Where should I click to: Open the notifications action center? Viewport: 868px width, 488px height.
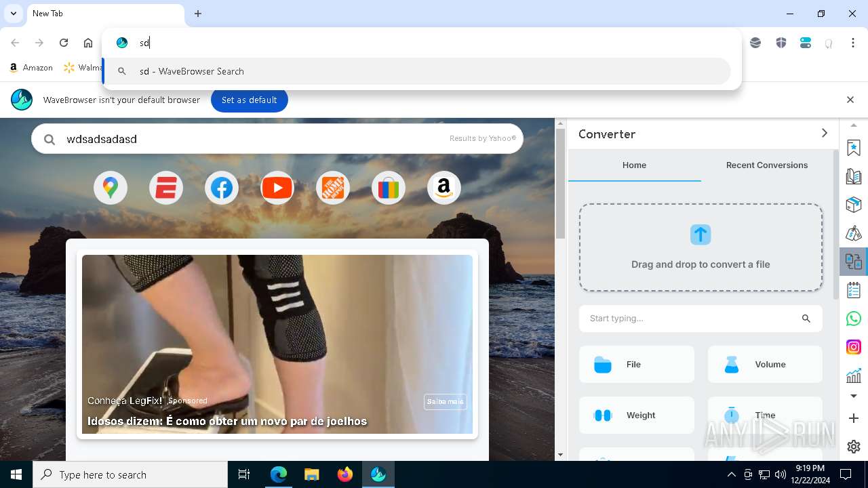(846, 474)
